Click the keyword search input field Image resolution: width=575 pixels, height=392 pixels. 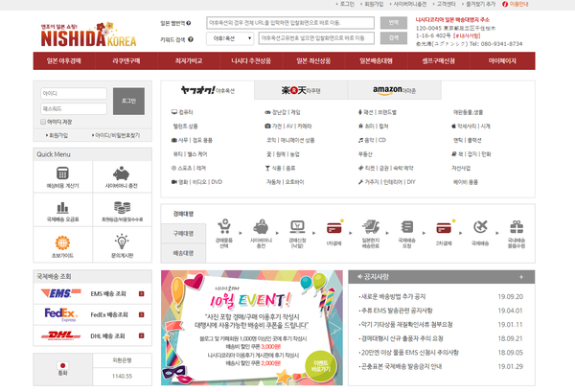pyautogui.click(x=316, y=38)
